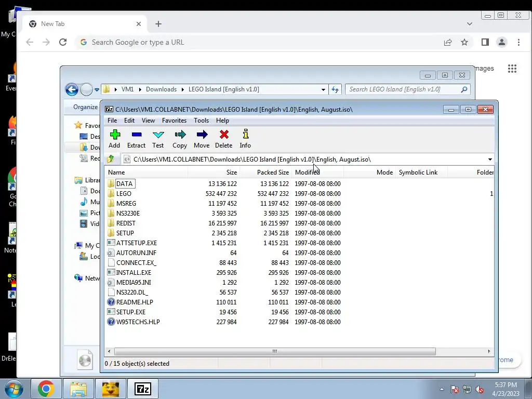The height and width of the screenshot is (399, 532).
Task: Click the Extract toolbar icon
Action: click(x=137, y=139)
